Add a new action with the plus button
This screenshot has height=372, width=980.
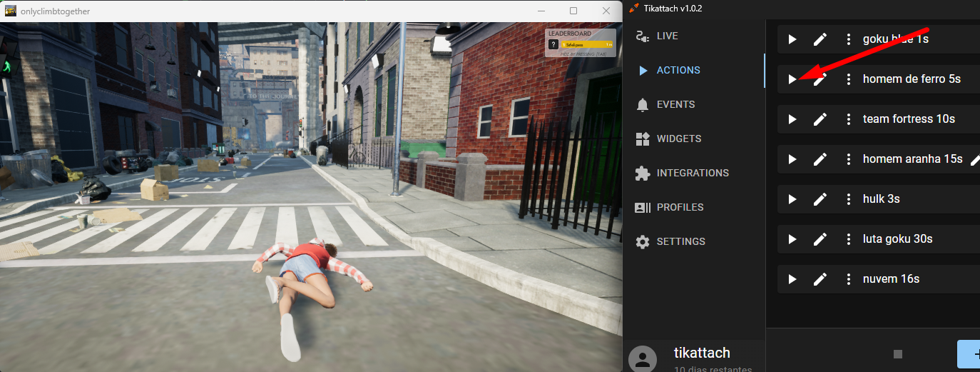point(969,354)
